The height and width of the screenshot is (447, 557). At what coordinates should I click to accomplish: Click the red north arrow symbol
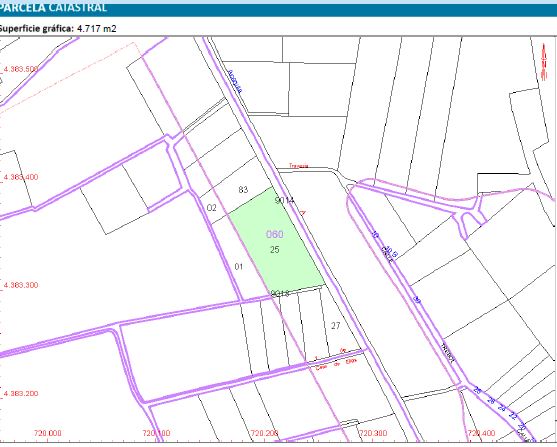(x=544, y=61)
